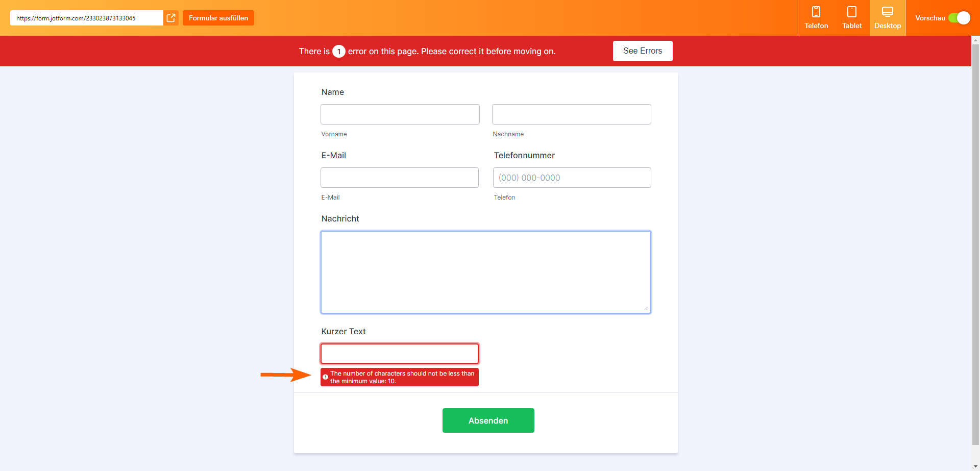Click the form URL field
The width and height of the screenshot is (980, 471).
[x=87, y=18]
